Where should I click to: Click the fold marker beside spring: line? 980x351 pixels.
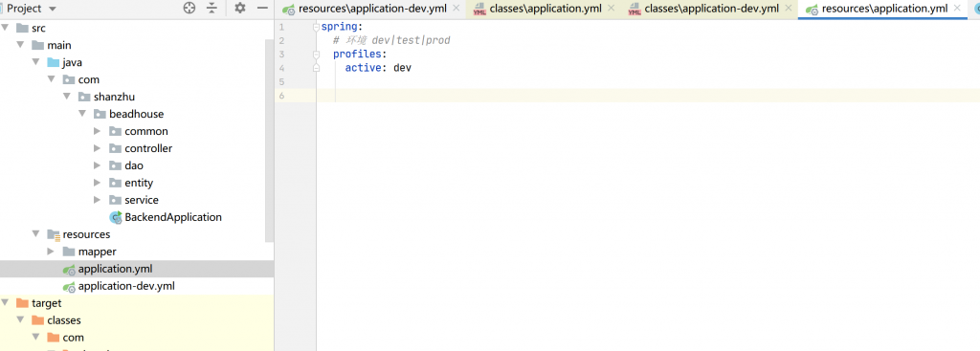click(x=316, y=27)
